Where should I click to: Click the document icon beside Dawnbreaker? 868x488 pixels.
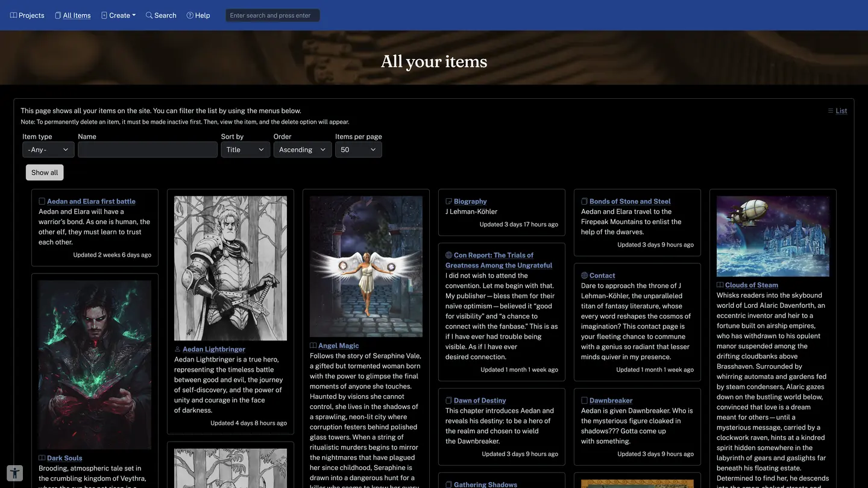[584, 401]
